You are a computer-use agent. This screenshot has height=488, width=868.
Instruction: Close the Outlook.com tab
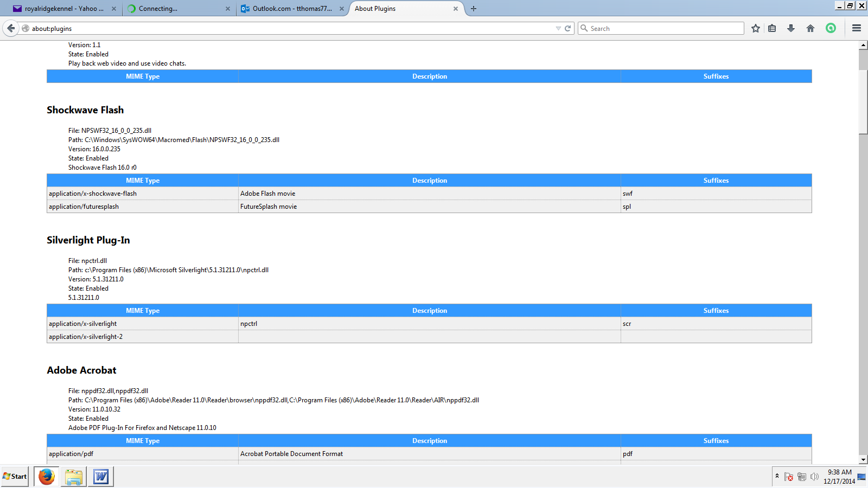[342, 9]
